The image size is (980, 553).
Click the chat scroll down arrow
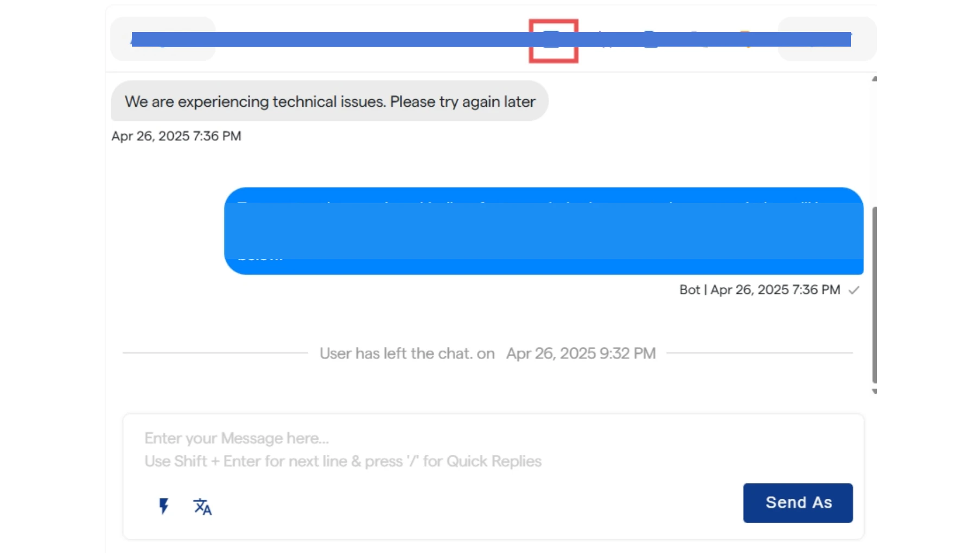[x=874, y=391]
